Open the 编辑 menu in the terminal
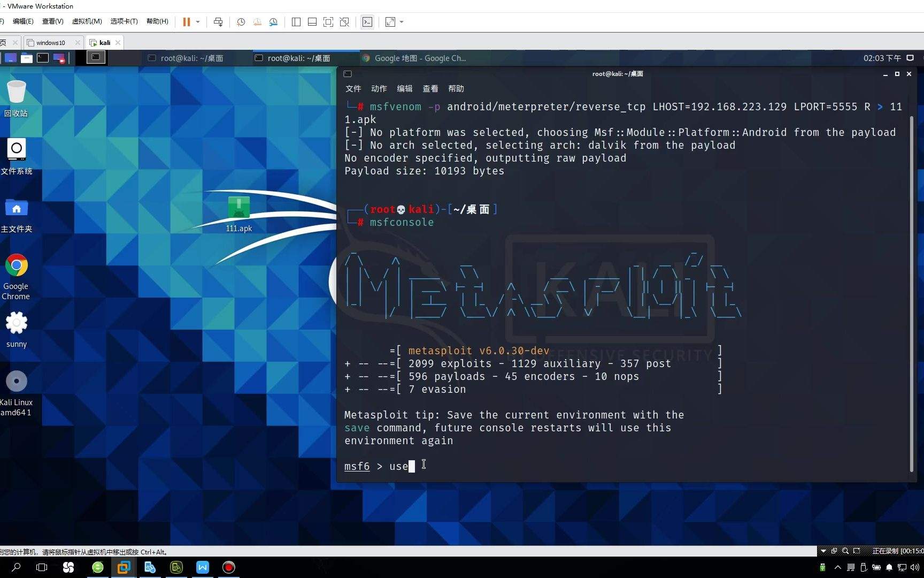Screen dimensions: 924x578 (404, 88)
